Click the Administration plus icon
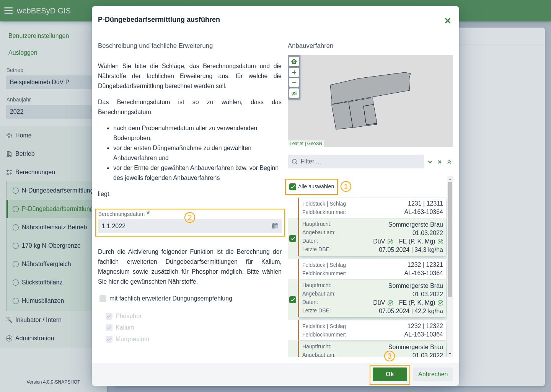Image resolution: width=551 pixels, height=392 pixels. pos(9,338)
